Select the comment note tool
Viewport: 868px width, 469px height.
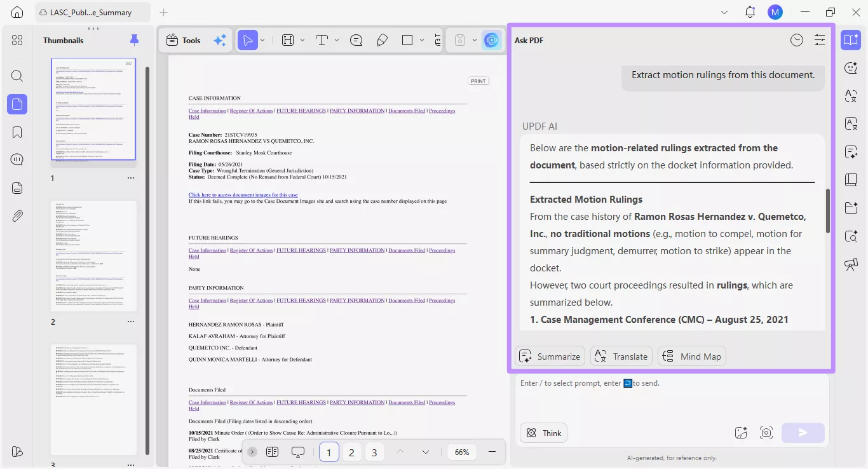coord(356,40)
